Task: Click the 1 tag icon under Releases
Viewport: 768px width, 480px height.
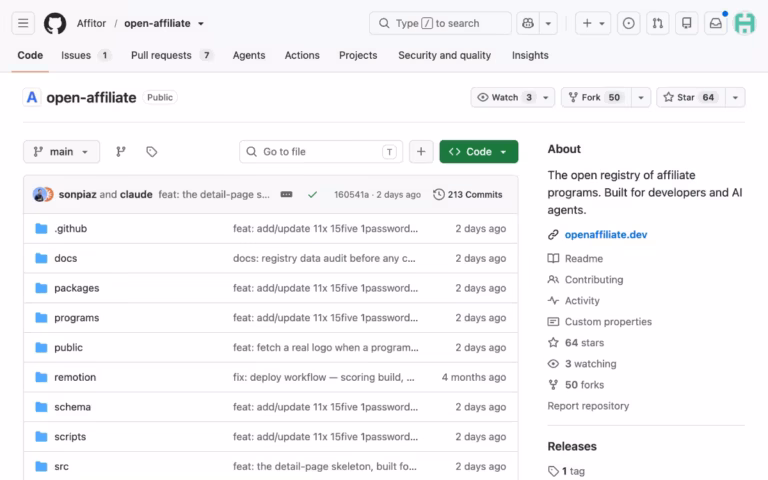Action: coord(553,471)
